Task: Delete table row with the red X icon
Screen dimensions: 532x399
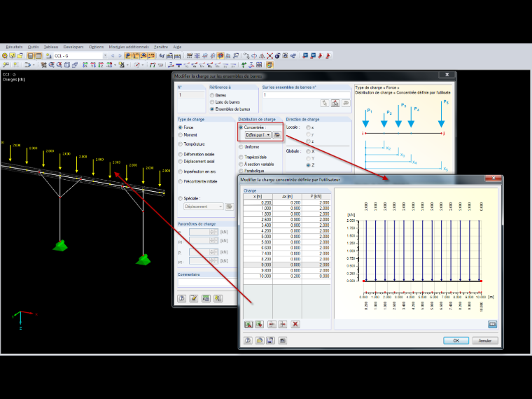Action: pos(295,324)
